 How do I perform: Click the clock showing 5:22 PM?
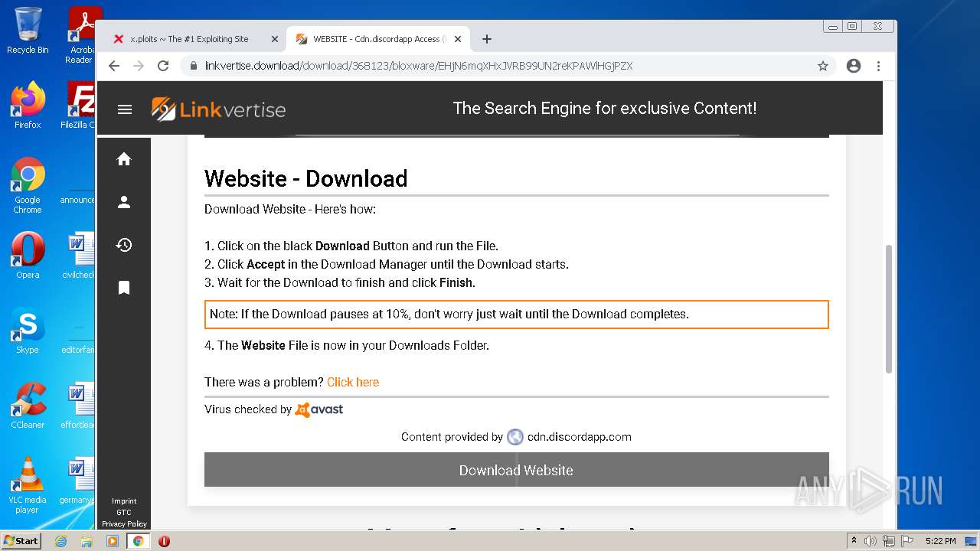pos(940,541)
